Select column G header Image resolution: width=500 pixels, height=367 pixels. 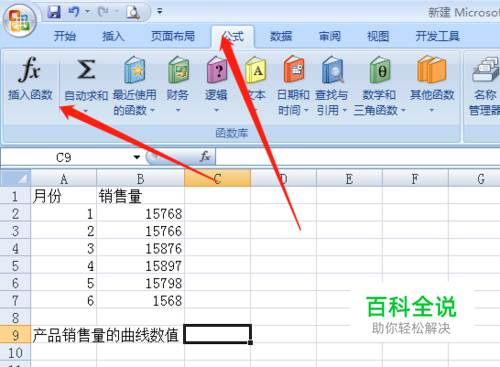pos(474,179)
